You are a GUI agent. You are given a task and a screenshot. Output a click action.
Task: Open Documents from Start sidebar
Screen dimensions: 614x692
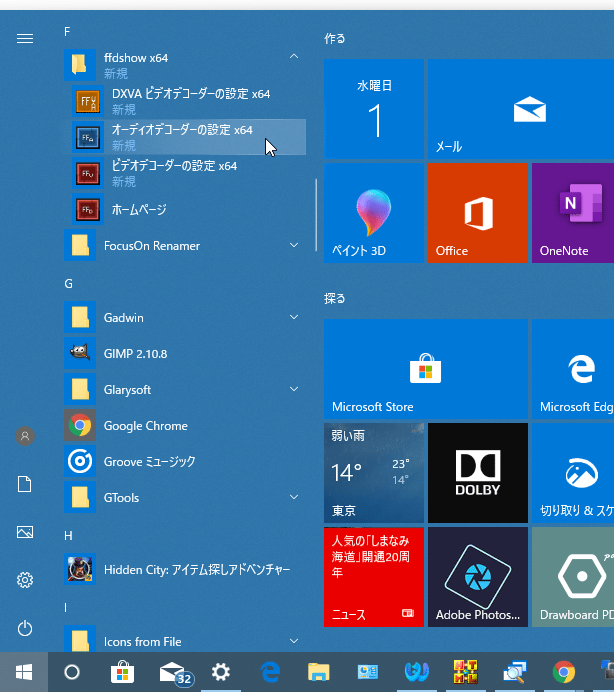tap(25, 484)
